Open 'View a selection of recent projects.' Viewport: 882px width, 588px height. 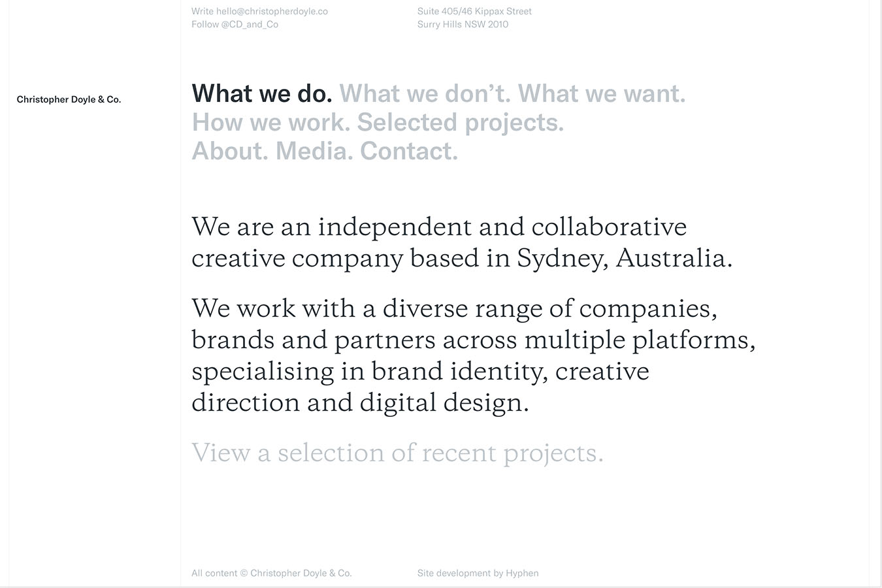click(x=397, y=453)
